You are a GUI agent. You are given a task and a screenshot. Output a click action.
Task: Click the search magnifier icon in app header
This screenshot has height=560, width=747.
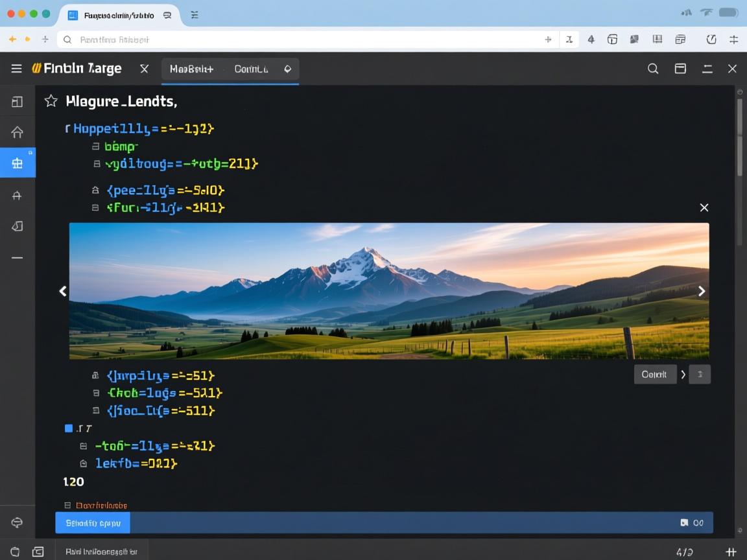coord(653,69)
